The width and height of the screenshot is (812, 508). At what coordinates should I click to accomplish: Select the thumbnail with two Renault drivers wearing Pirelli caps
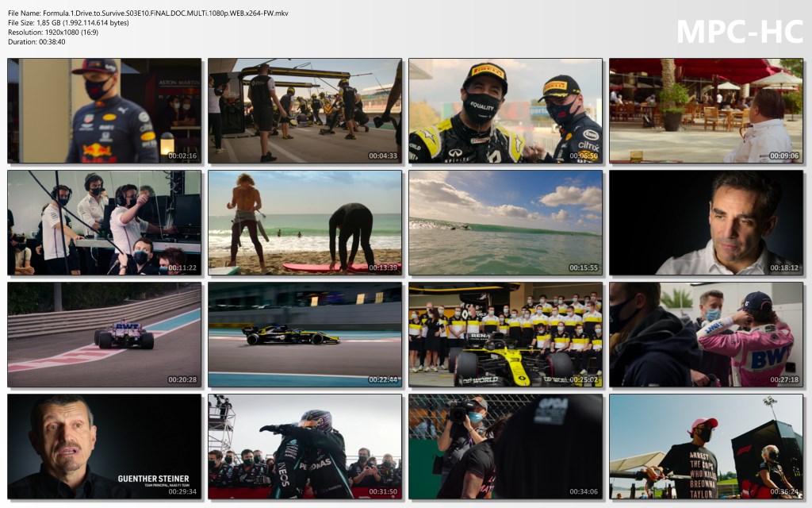pyautogui.click(x=505, y=110)
